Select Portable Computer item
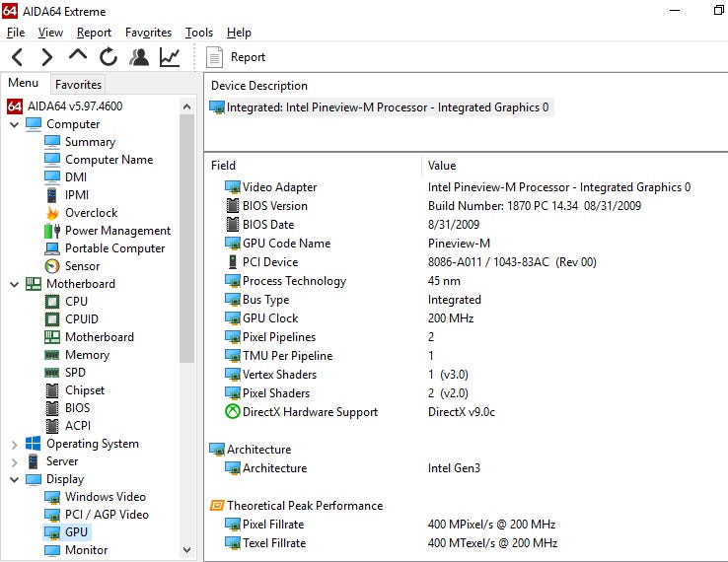 [x=105, y=248]
